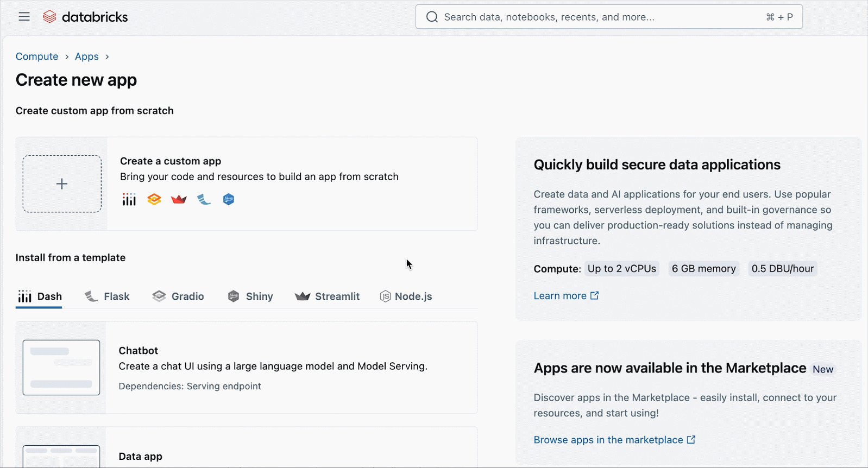Click the search magnifier icon
868x468 pixels.
tap(432, 17)
